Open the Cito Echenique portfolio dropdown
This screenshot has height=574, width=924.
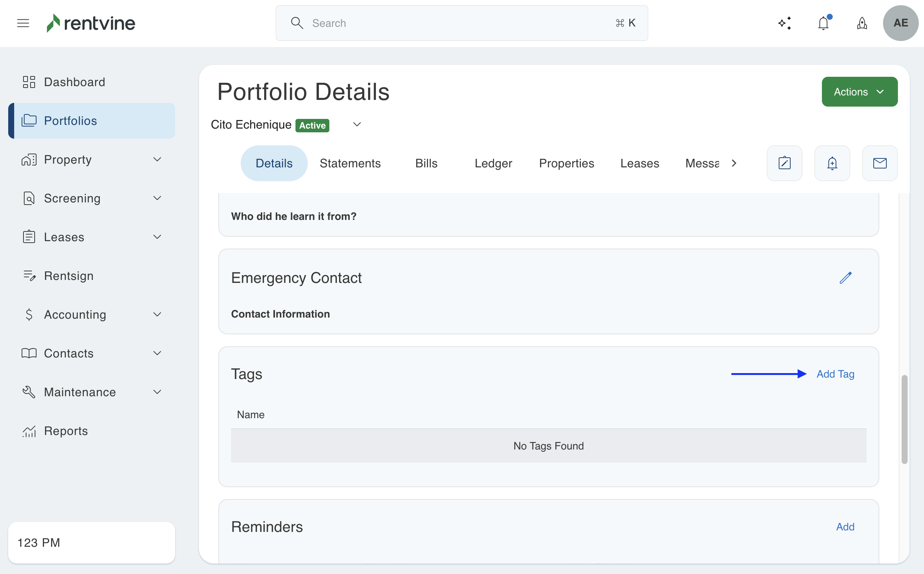[x=357, y=124]
